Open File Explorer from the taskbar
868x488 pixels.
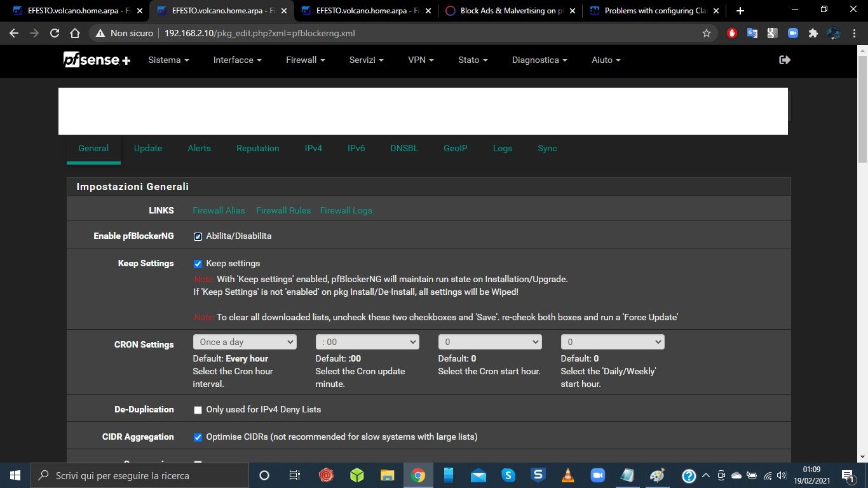click(x=387, y=475)
